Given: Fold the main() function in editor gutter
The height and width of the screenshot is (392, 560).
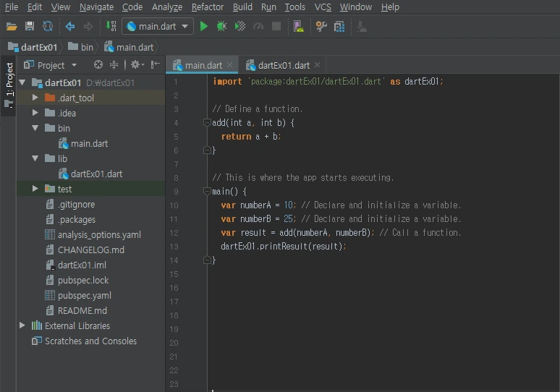Looking at the screenshot, I should 207,192.
